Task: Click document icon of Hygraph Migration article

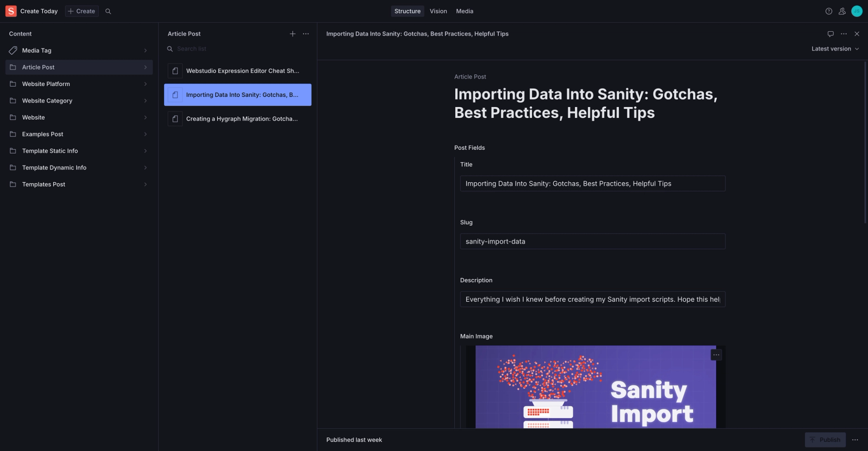Action: (x=175, y=119)
